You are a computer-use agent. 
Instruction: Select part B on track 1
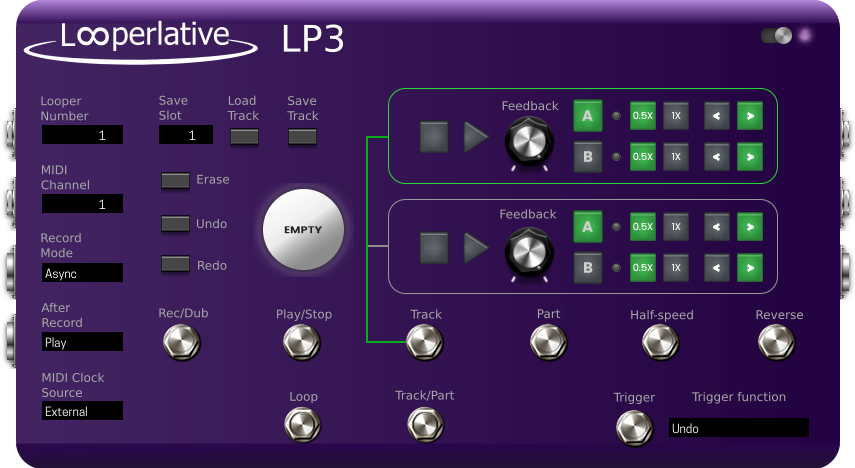click(x=588, y=157)
